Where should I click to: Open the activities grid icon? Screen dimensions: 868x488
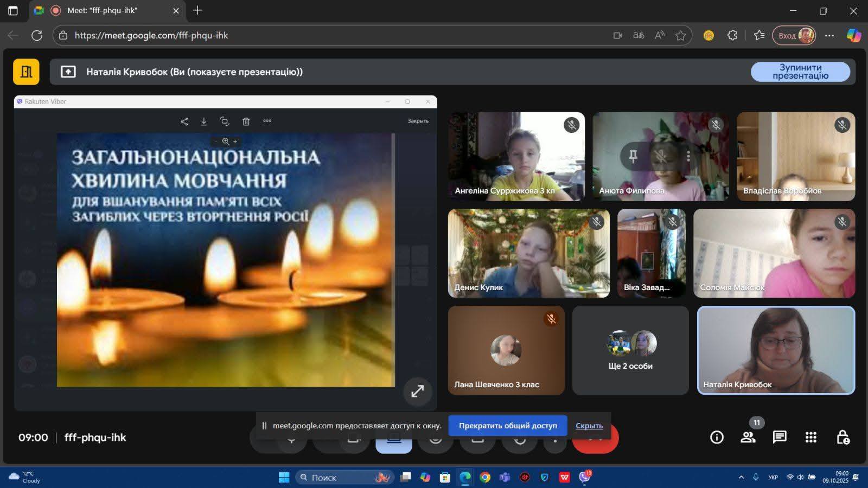pos(811,437)
